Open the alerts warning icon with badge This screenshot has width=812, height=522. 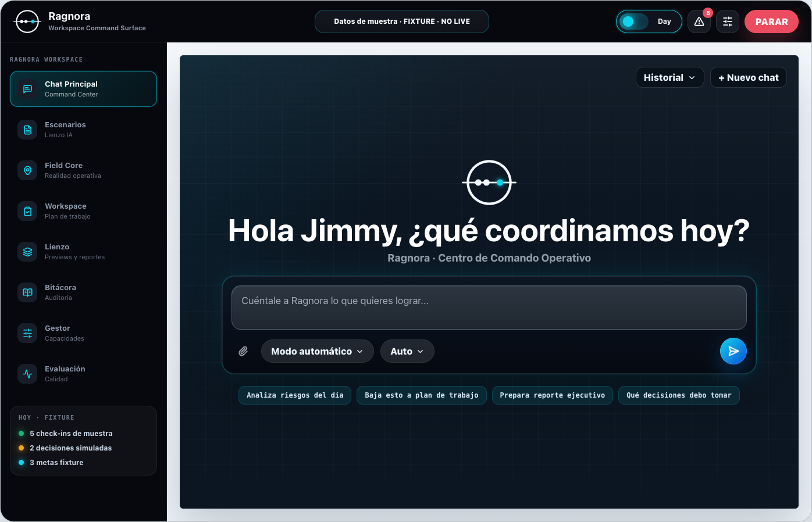click(x=699, y=22)
